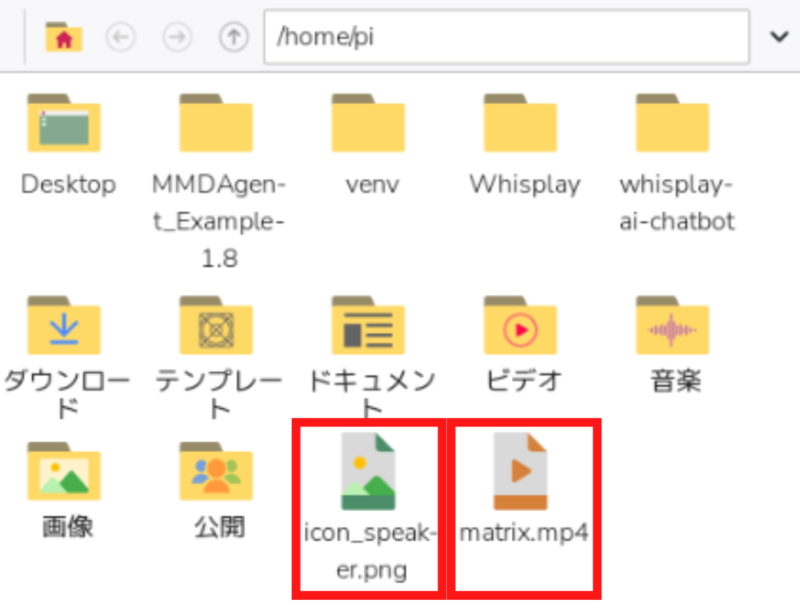Click the home folder icon in toolbar
Viewport: 800px width, 614px height.
tap(64, 37)
